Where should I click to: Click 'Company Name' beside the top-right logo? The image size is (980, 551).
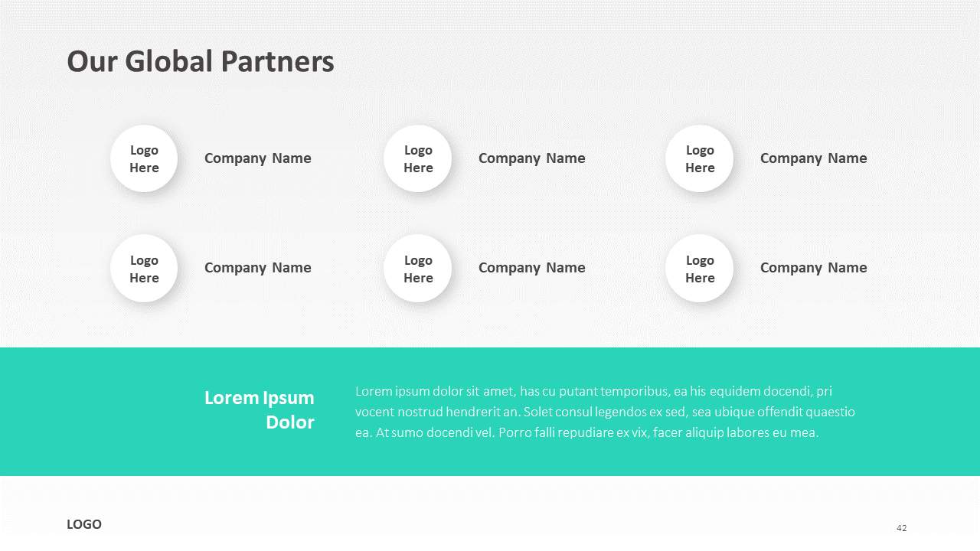click(x=813, y=158)
